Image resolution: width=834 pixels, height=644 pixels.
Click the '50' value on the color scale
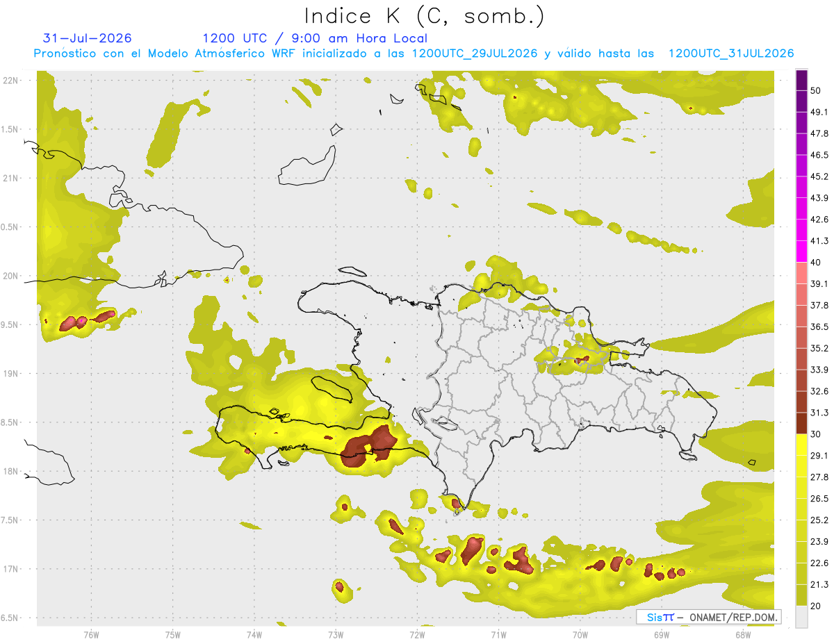[x=816, y=90]
